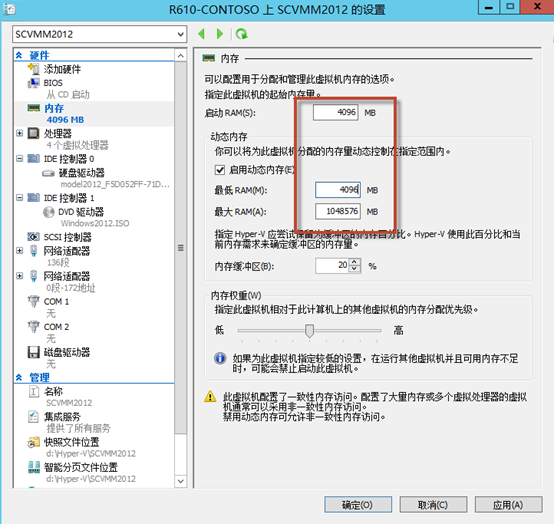Increase 内存缓冲区 with the up stepper

point(355,262)
